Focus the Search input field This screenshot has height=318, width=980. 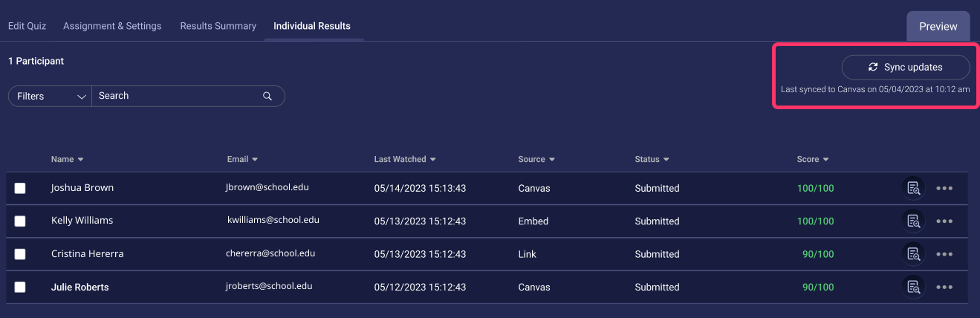pyautogui.click(x=178, y=96)
